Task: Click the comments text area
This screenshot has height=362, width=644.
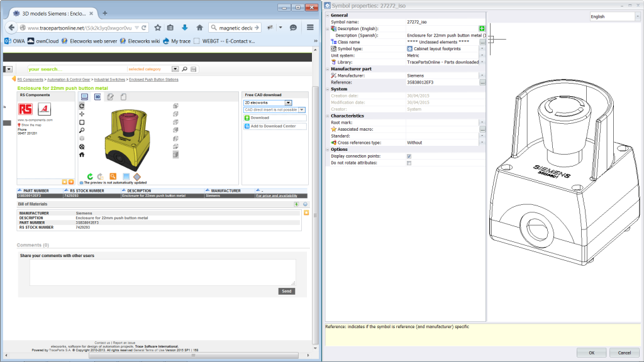Action: 163,272
